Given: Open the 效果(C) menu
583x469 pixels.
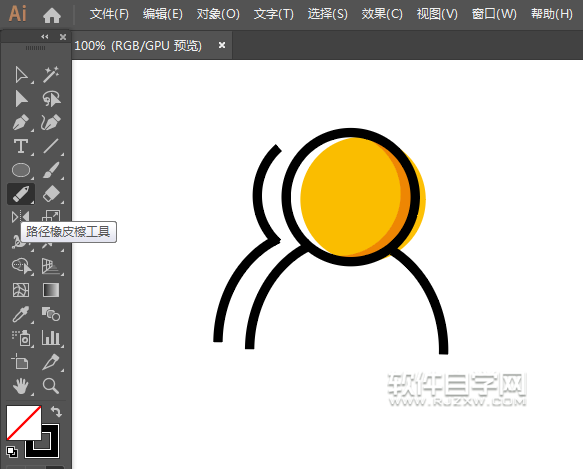Looking at the screenshot, I should 382,14.
